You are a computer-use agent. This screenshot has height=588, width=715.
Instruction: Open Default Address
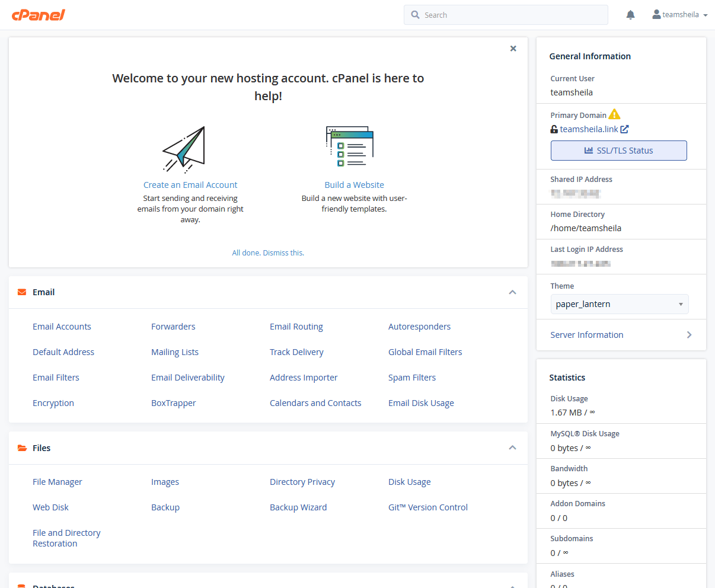coord(63,352)
